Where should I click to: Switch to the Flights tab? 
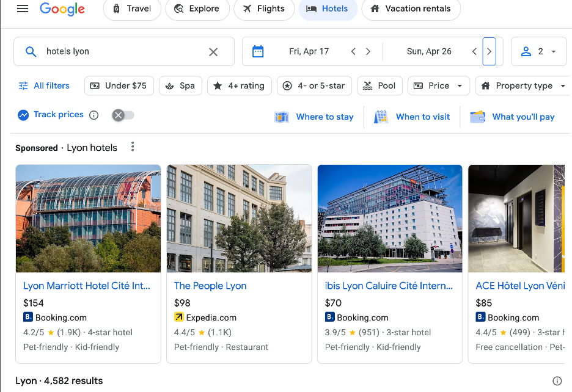point(264,9)
